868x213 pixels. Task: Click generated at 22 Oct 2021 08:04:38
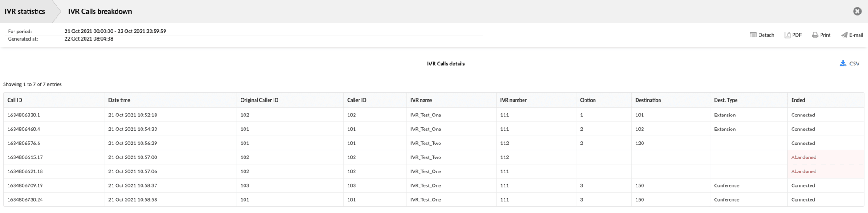(x=89, y=39)
